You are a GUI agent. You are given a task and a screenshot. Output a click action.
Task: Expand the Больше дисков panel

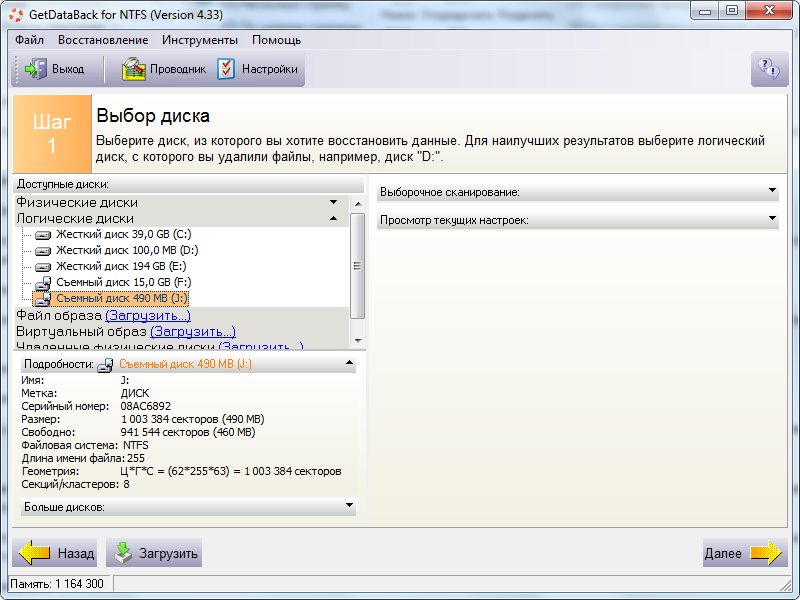[x=349, y=505]
